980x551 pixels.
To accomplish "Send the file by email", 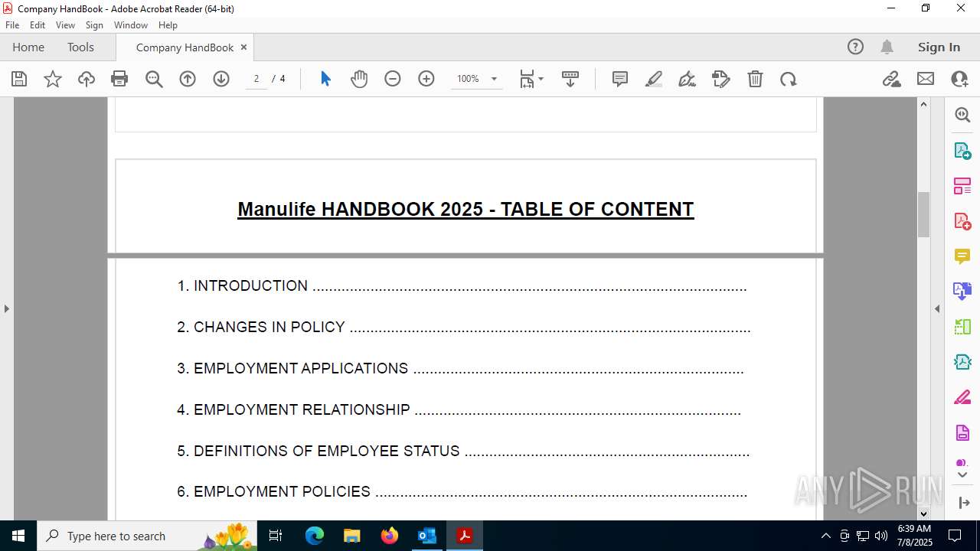I will point(926,79).
